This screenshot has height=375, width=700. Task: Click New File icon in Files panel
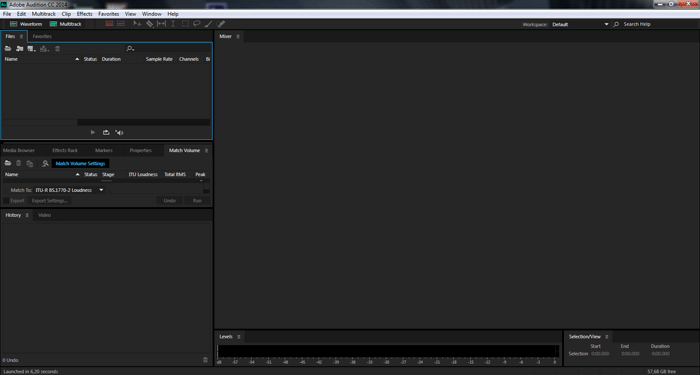(31, 49)
